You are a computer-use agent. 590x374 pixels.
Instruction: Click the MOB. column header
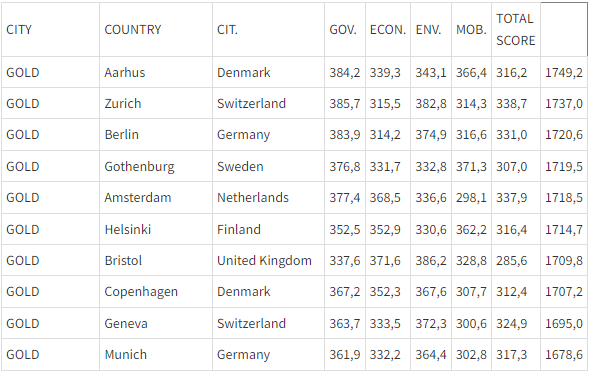[471, 30]
